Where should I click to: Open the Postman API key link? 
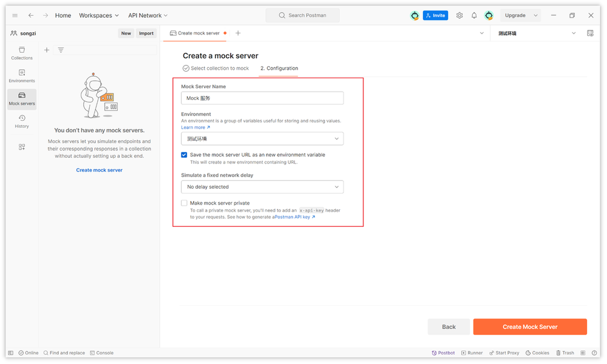(294, 217)
